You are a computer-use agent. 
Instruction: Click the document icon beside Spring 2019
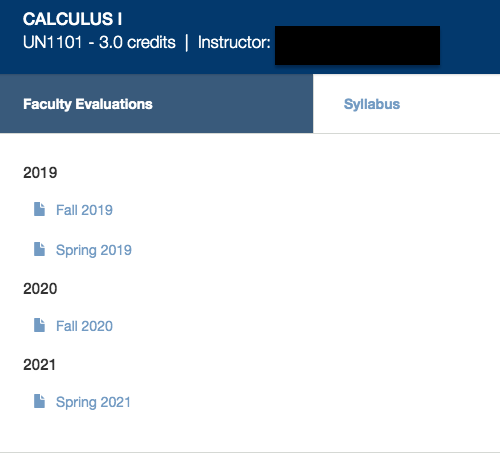(39, 249)
